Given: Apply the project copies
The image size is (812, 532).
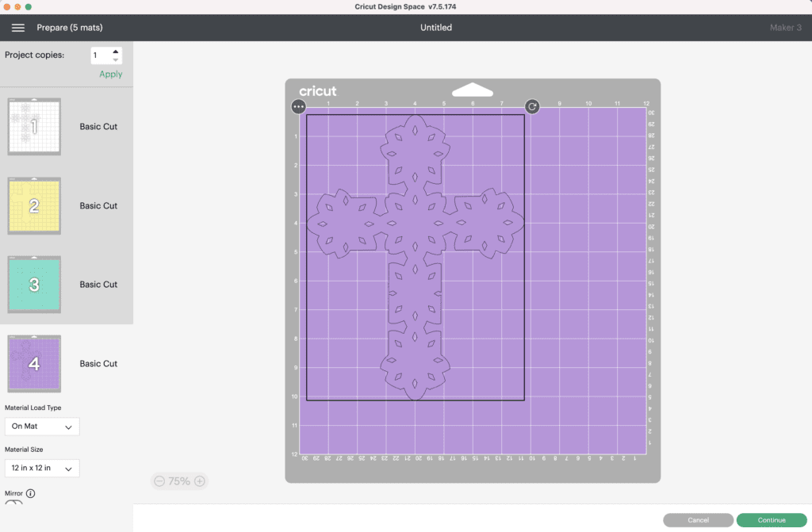Looking at the screenshot, I should pos(111,74).
